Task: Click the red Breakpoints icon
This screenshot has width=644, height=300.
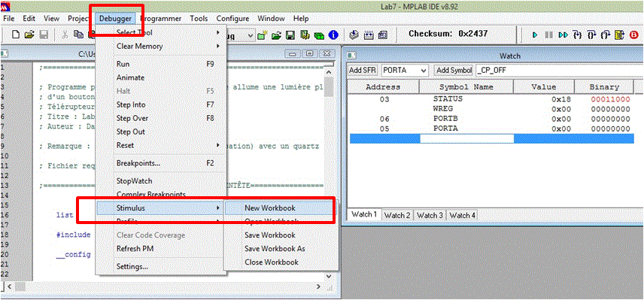Action: 633,35
